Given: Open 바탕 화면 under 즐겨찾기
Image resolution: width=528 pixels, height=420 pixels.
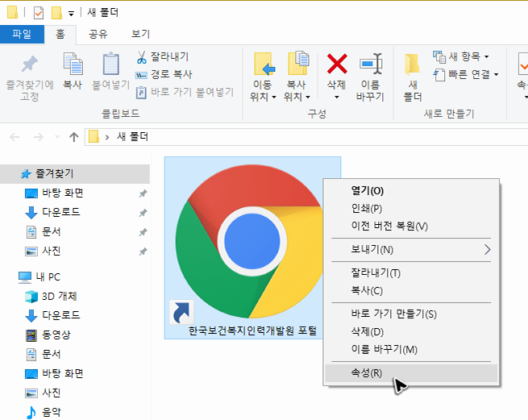Looking at the screenshot, I should tap(63, 193).
